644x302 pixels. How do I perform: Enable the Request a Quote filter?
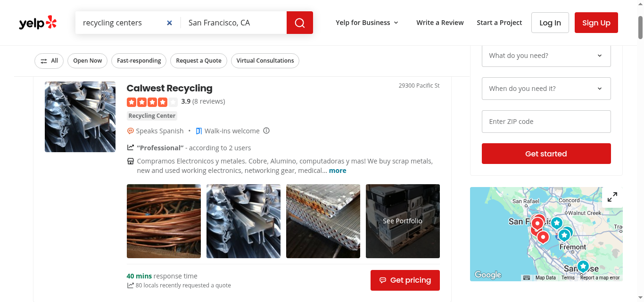(x=198, y=61)
